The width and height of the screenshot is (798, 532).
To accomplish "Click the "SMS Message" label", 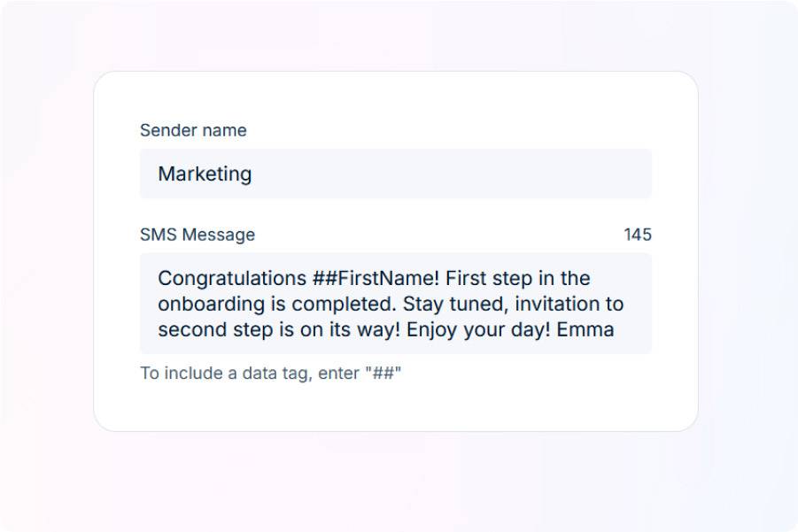I will coord(198,235).
